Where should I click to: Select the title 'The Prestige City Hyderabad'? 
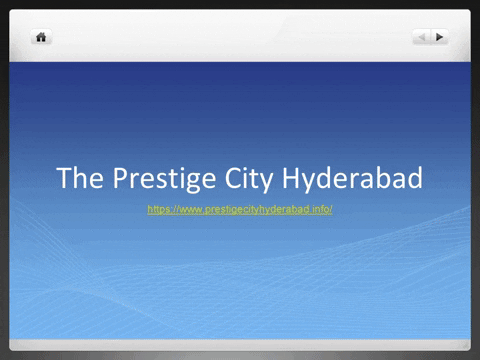click(240, 178)
